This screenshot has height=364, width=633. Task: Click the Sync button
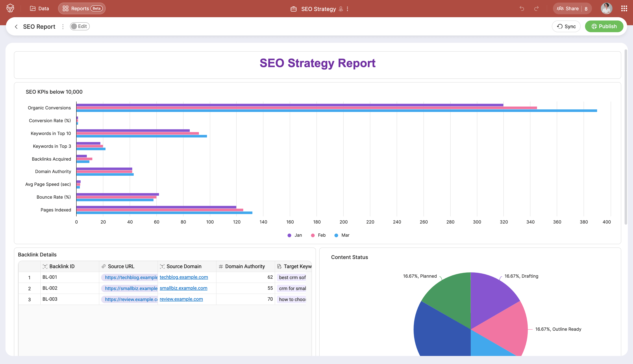coord(566,26)
